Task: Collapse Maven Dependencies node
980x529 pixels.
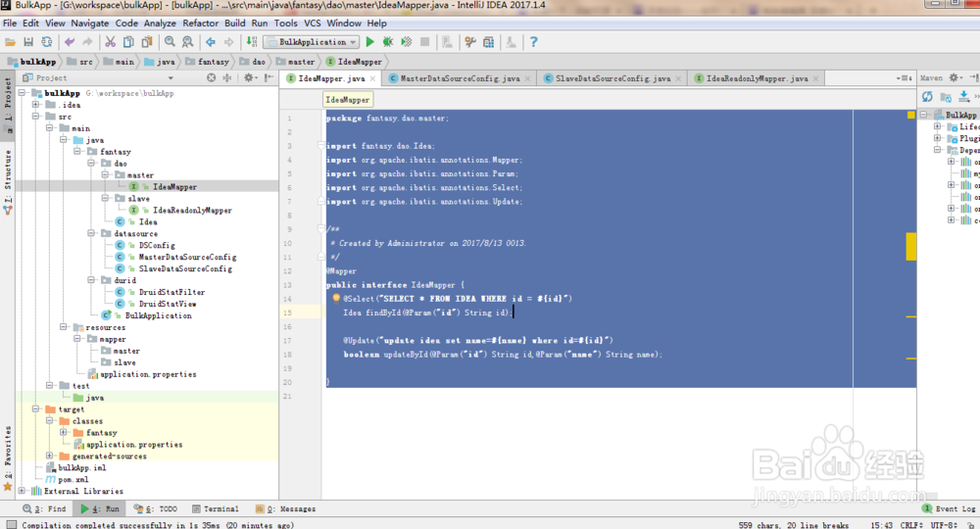Action: [x=937, y=150]
